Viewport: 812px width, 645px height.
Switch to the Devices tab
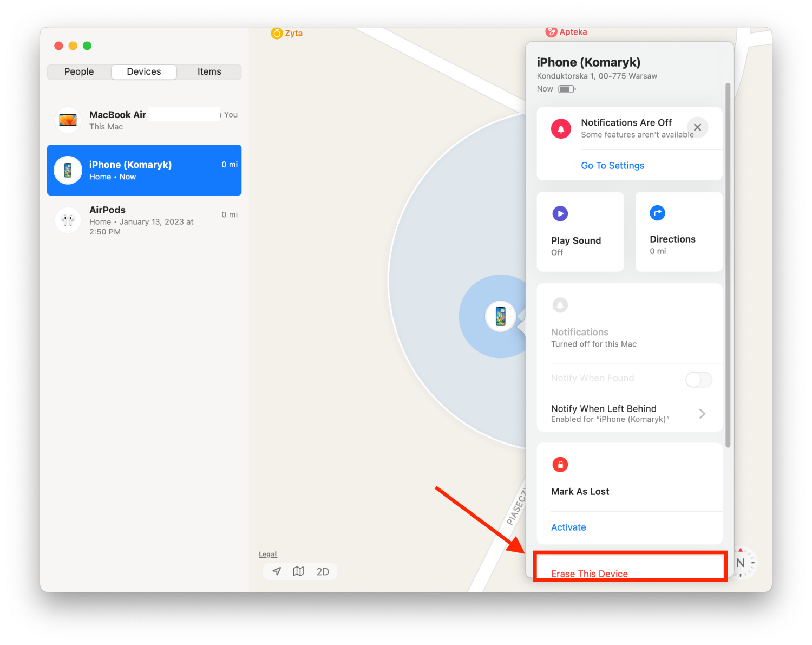[x=144, y=71]
